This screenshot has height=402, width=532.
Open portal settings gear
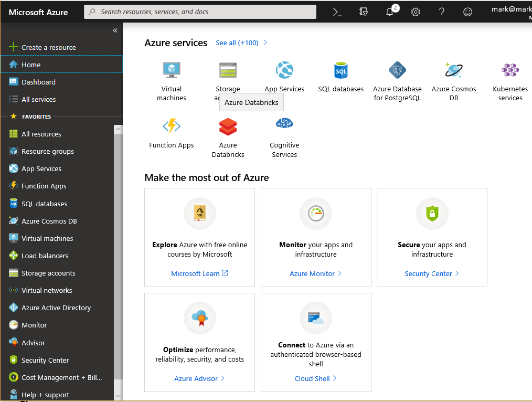pyautogui.click(x=416, y=12)
